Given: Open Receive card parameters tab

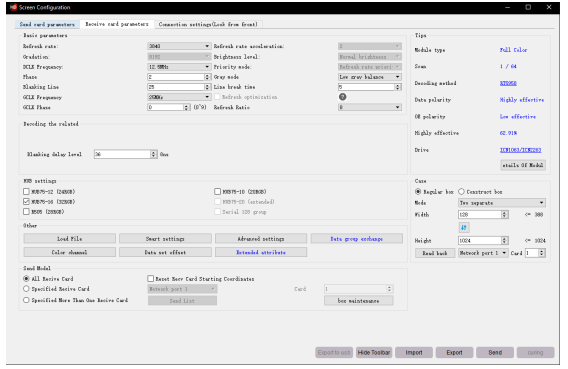Looking at the screenshot, I should [117, 24].
